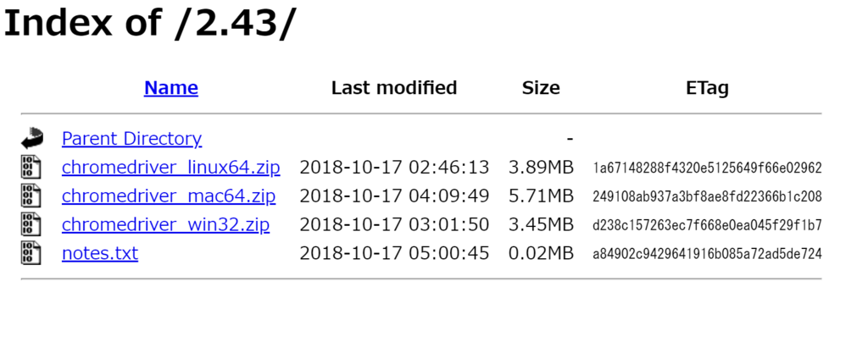
Task: Download chromedriver_win32.zip
Action: tap(166, 224)
